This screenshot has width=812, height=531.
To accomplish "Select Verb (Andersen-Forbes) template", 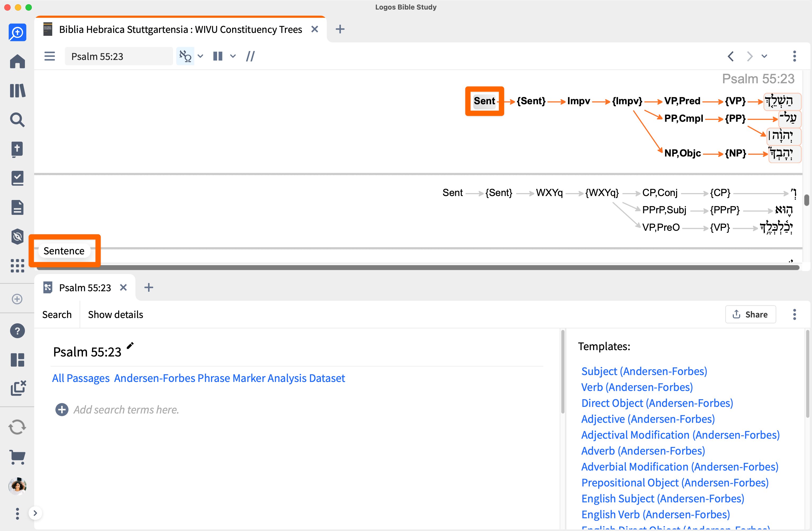I will (637, 387).
